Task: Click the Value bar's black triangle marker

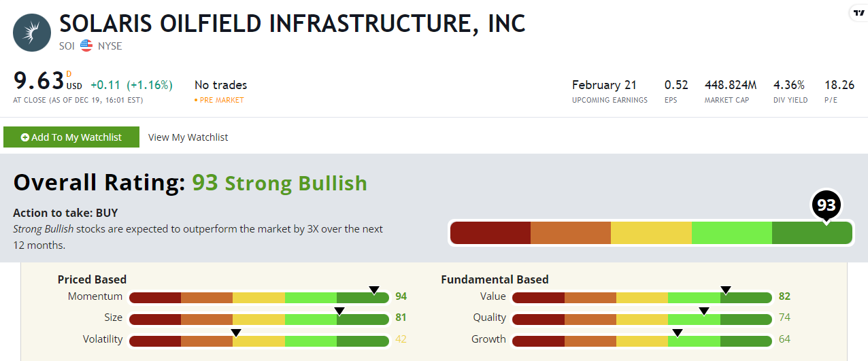Action: (726, 290)
